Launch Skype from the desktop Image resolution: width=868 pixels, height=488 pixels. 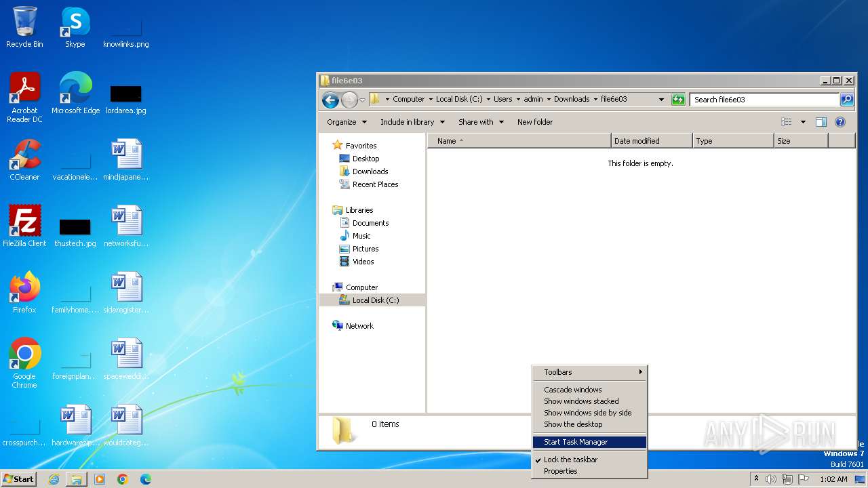[75, 27]
